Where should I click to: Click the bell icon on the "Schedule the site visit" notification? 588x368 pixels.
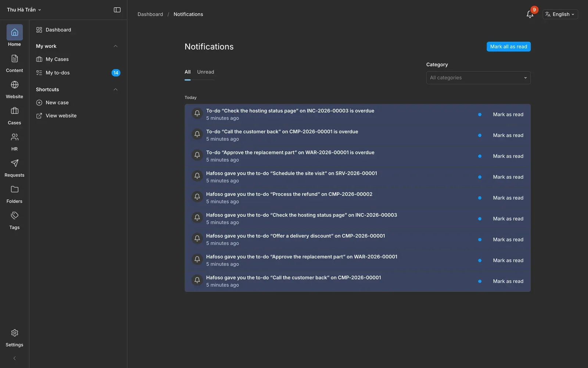197,176
